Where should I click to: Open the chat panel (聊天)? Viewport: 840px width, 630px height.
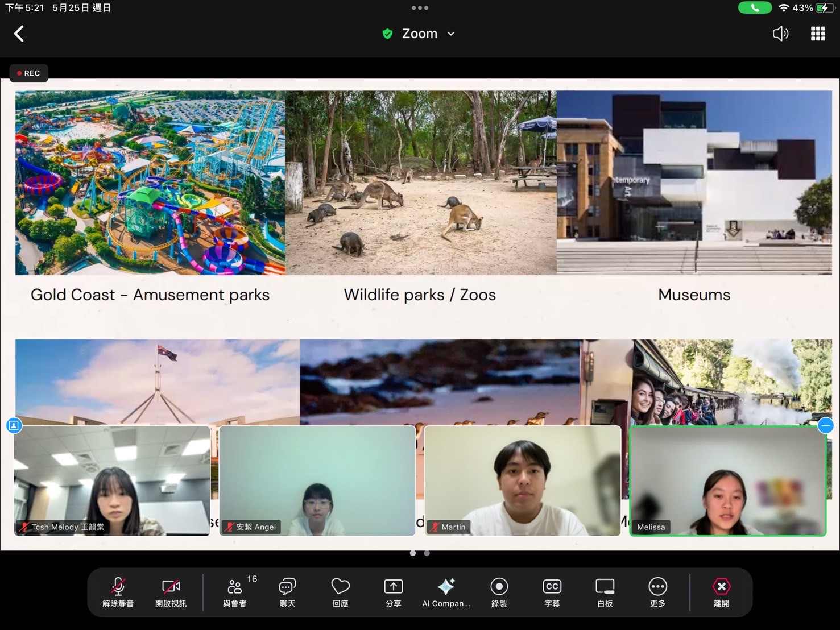click(287, 592)
